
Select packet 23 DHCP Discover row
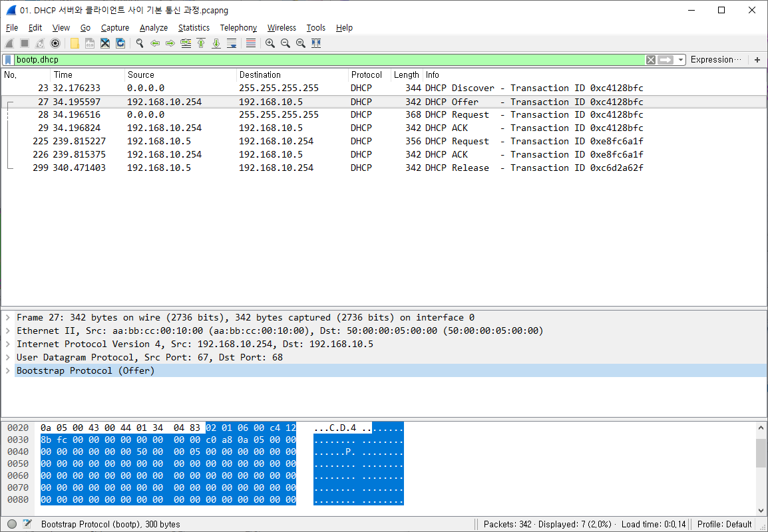coord(384,88)
